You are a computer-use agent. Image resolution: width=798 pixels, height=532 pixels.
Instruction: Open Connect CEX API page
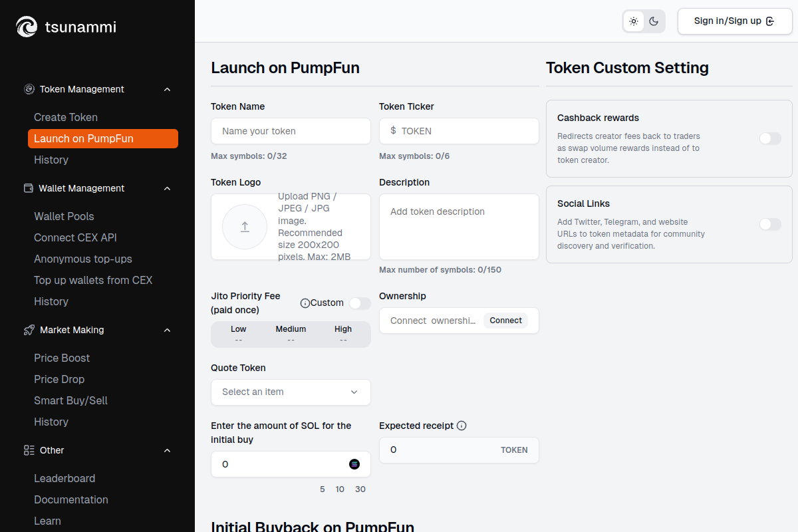tap(75, 237)
